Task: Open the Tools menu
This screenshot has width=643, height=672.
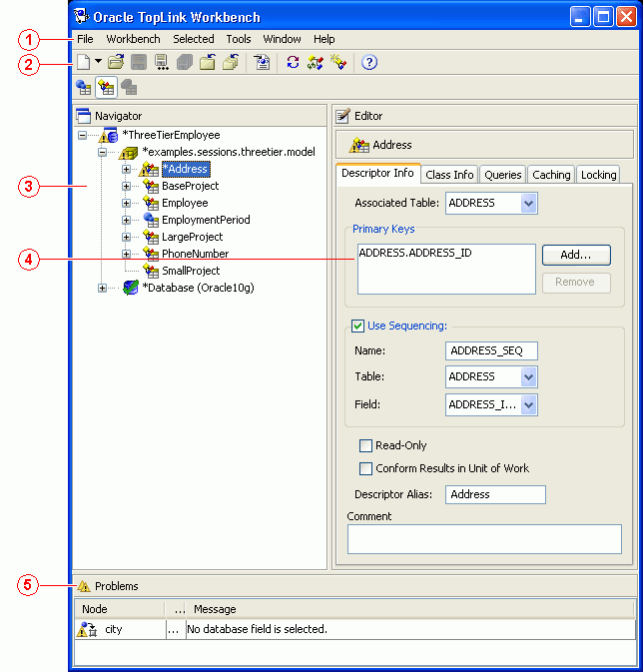Action: click(x=239, y=39)
